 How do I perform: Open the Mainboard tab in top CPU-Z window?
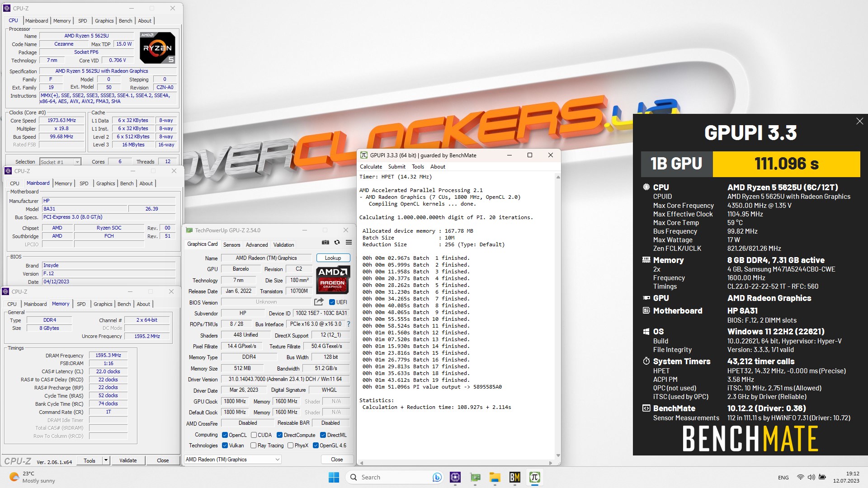pyautogui.click(x=37, y=21)
